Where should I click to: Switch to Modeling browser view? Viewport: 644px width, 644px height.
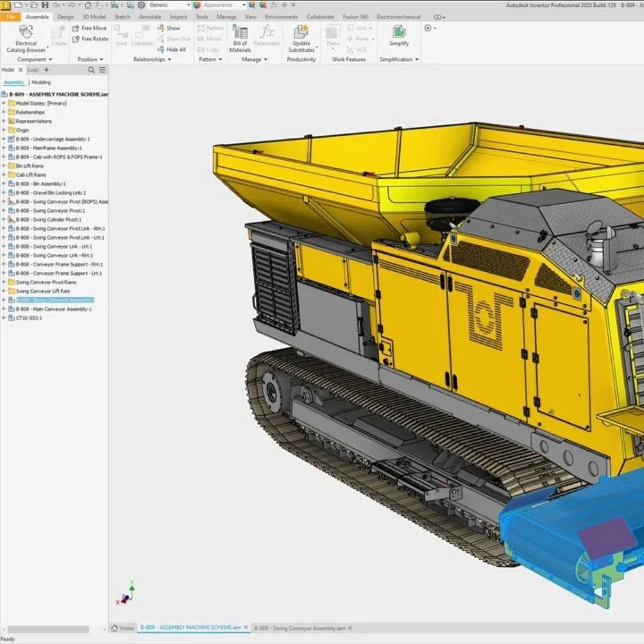click(41, 82)
